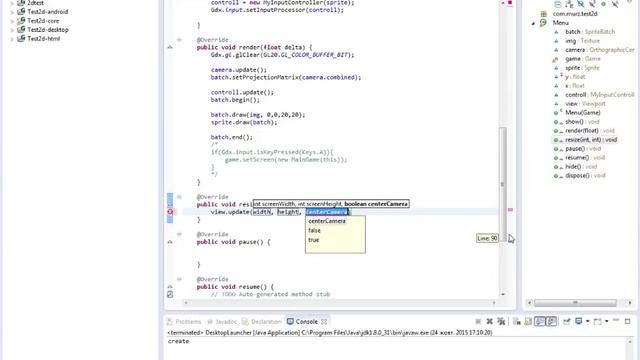Toggle Hide Fields in Outline toolbar
640x360 pixels.
click(x=580, y=4)
